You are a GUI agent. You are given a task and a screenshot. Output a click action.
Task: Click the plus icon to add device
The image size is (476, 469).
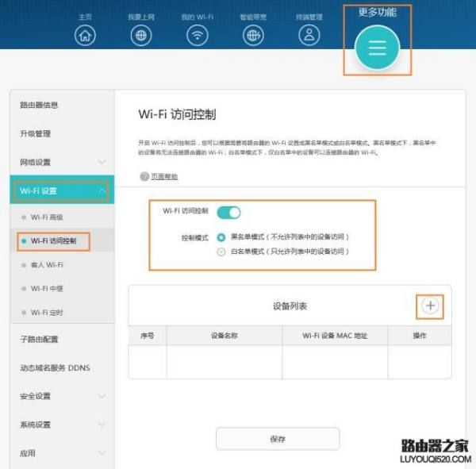click(x=430, y=306)
